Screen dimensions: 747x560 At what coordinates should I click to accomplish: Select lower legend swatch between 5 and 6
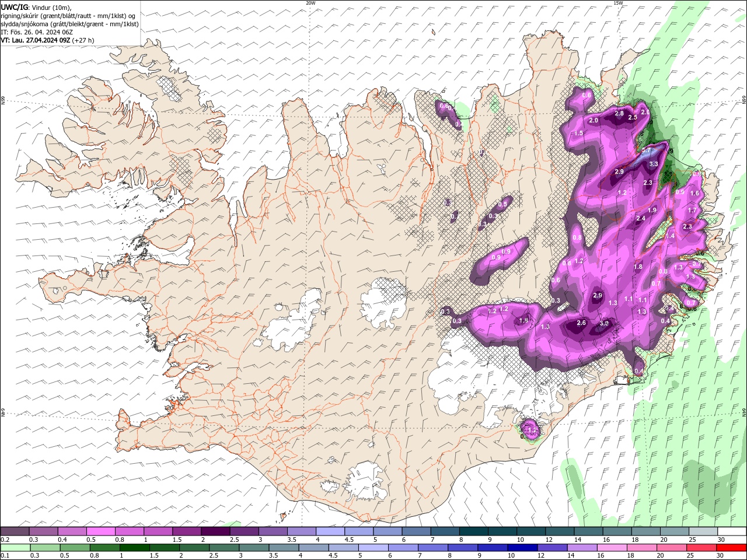coord(373,548)
